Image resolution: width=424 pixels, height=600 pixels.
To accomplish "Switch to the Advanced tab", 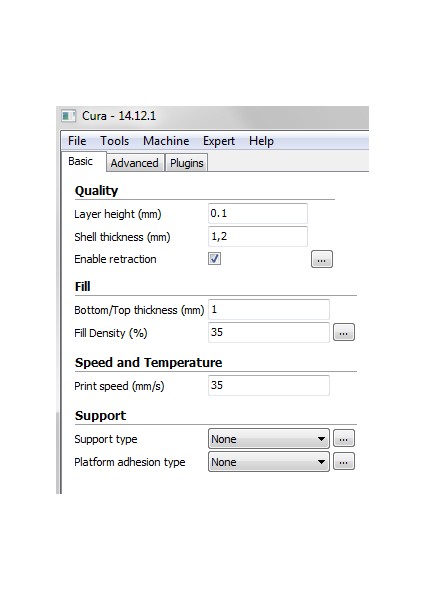I will tap(135, 163).
